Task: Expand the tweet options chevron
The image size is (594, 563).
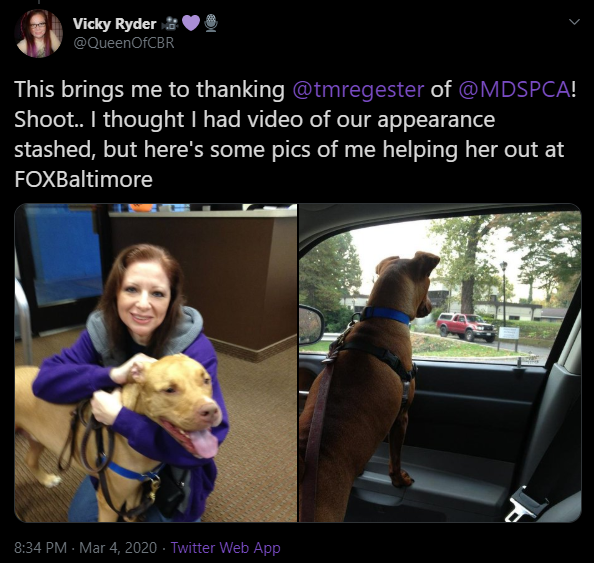Action: point(574,22)
